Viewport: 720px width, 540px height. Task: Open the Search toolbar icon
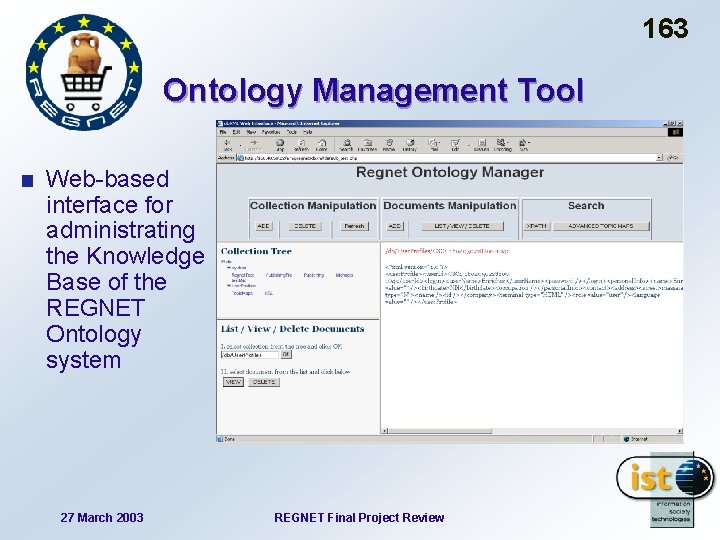[347, 144]
